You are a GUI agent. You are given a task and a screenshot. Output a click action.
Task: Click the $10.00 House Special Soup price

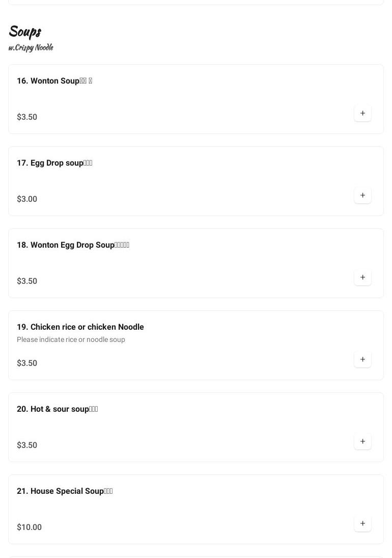[x=30, y=527]
